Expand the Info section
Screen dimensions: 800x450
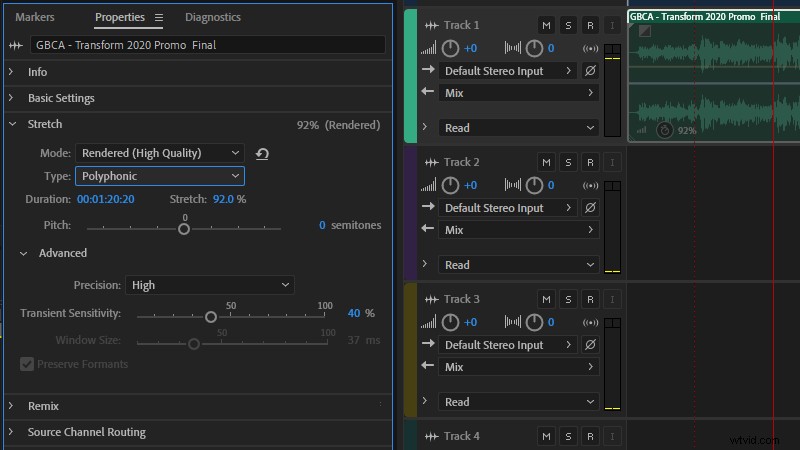coord(11,72)
